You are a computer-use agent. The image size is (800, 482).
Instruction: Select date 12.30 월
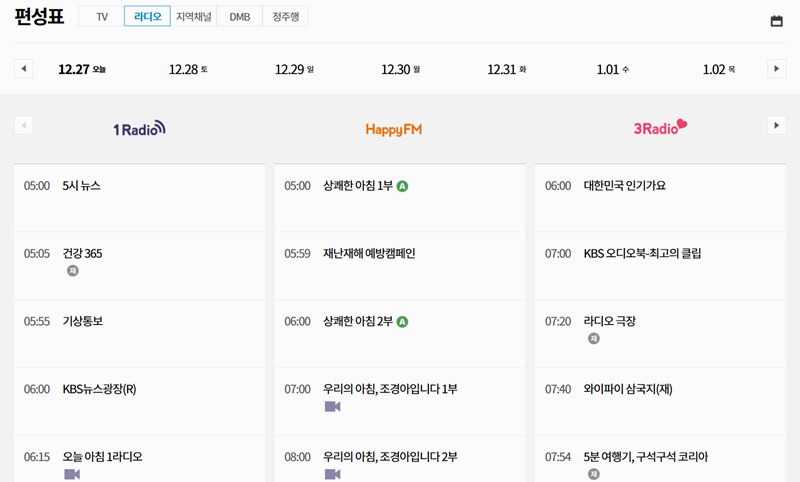401,69
